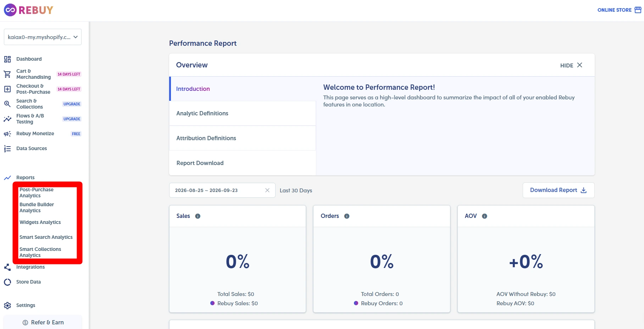
Task: Click the Orders info icon
Action: pyautogui.click(x=347, y=216)
